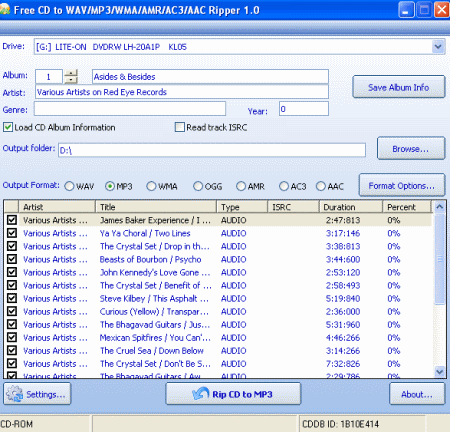The width and height of the screenshot is (450, 432).
Task: Focus the empty Genre input field
Action: click(x=130, y=109)
